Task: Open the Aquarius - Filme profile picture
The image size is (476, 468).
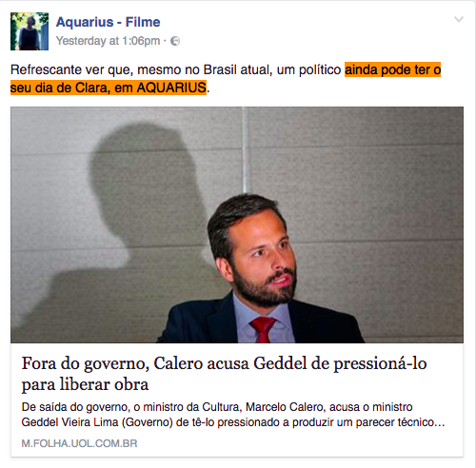Action: click(x=30, y=31)
